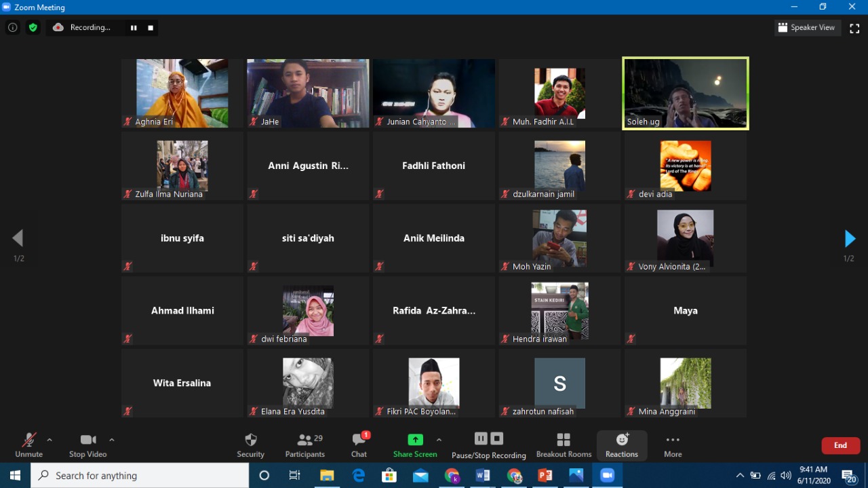Open the More options menu
868x488 pixels.
[x=673, y=445]
